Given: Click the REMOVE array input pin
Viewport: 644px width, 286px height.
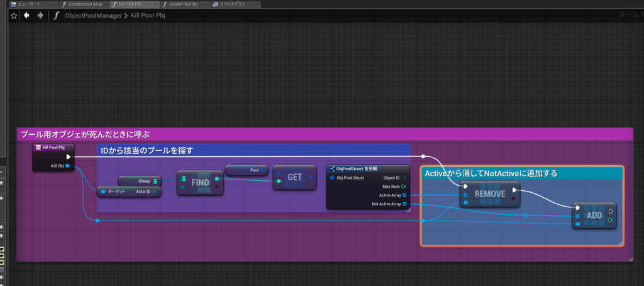Looking at the screenshot, I should (465, 195).
